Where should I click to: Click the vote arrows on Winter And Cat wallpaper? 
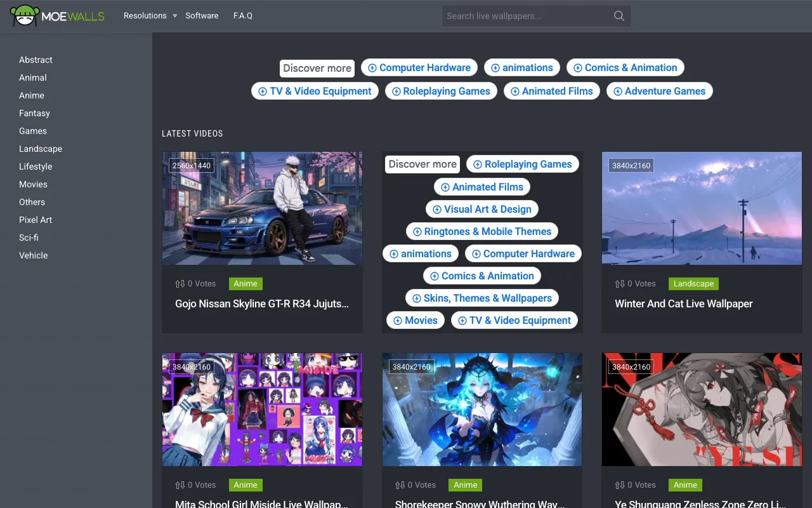[619, 284]
